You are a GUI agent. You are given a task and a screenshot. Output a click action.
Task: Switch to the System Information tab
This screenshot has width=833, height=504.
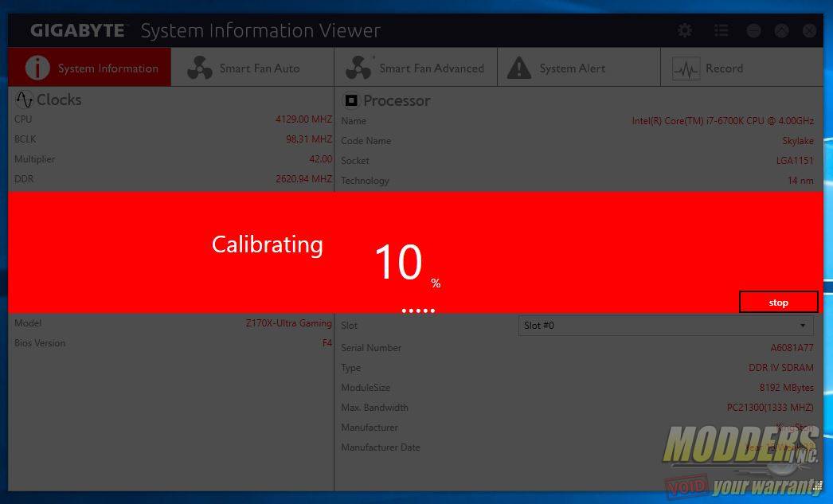(x=90, y=68)
